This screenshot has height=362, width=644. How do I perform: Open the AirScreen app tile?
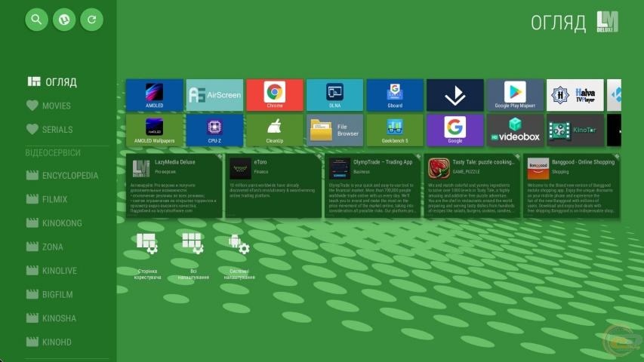[x=214, y=95]
